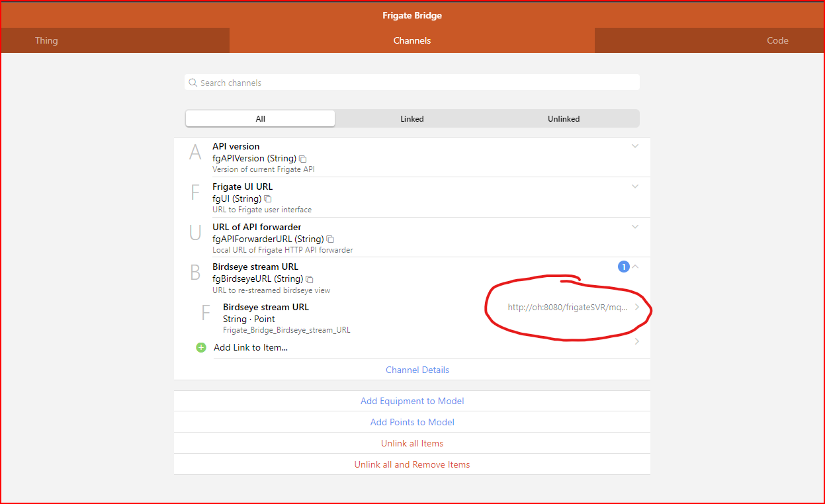825x504 pixels.
Task: Click Add Equipment to Model
Action: [412, 401]
